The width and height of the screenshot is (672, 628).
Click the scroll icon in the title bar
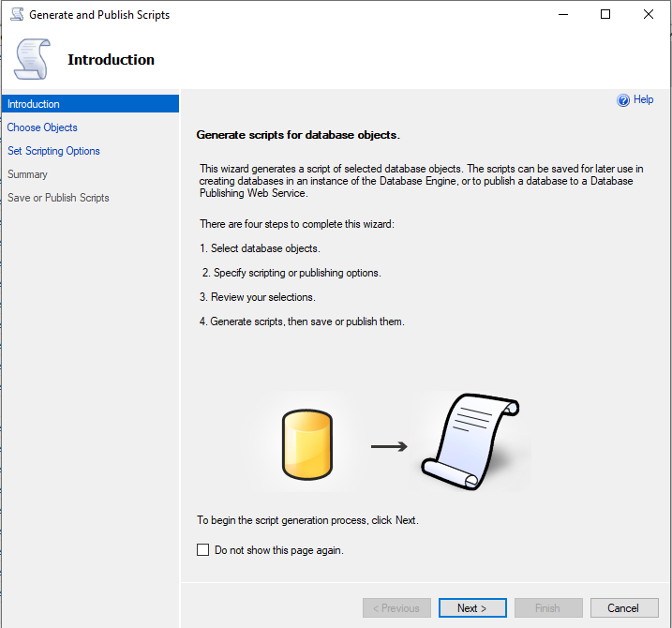[x=17, y=15]
